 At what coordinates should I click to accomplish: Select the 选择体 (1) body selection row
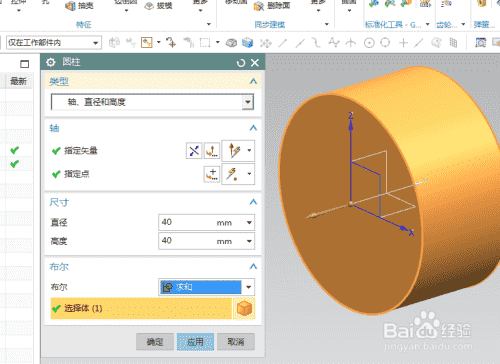point(141,308)
